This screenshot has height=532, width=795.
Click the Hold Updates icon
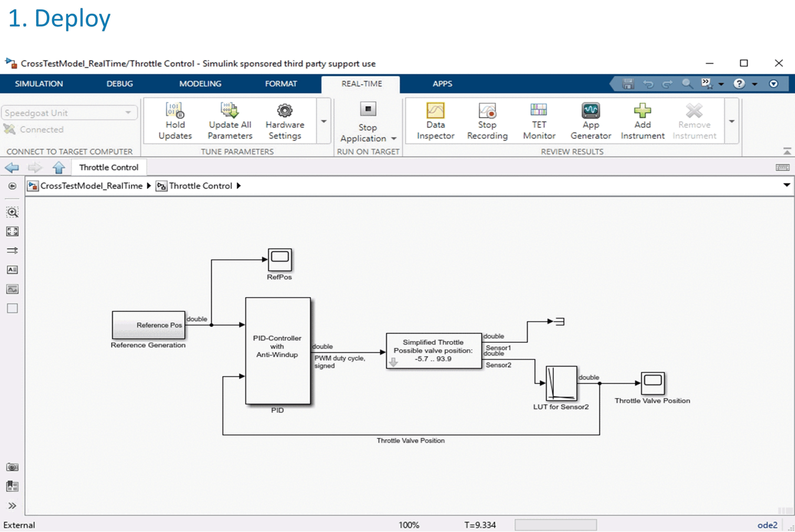(175, 111)
